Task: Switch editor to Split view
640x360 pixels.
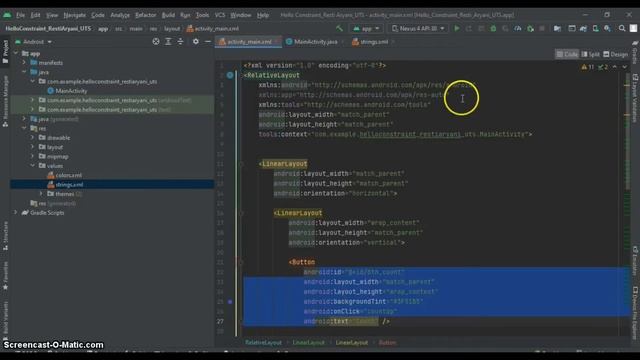Action: (x=590, y=54)
